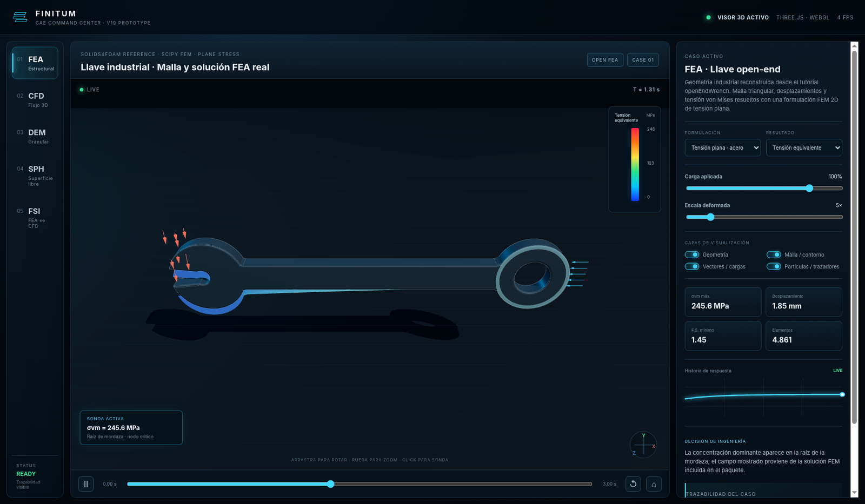The width and height of the screenshot is (865, 504).
Task: Open the FEA Estructural module
Action: pos(35,63)
